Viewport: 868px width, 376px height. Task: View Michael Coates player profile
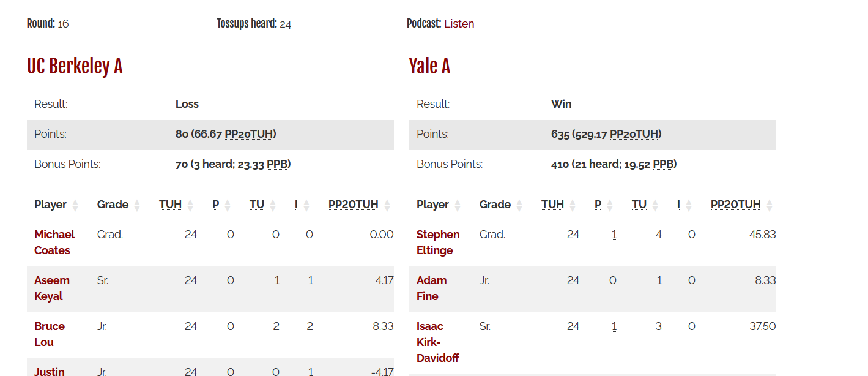tap(54, 242)
